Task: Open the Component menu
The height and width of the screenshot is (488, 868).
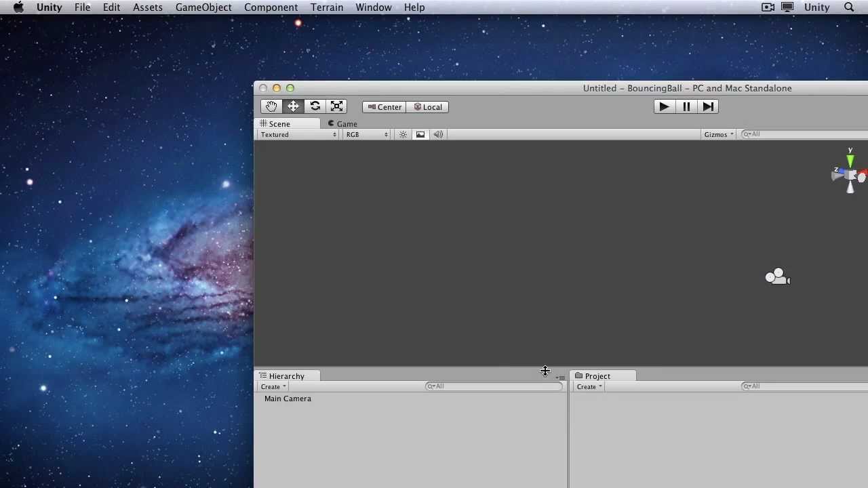Action: (271, 7)
